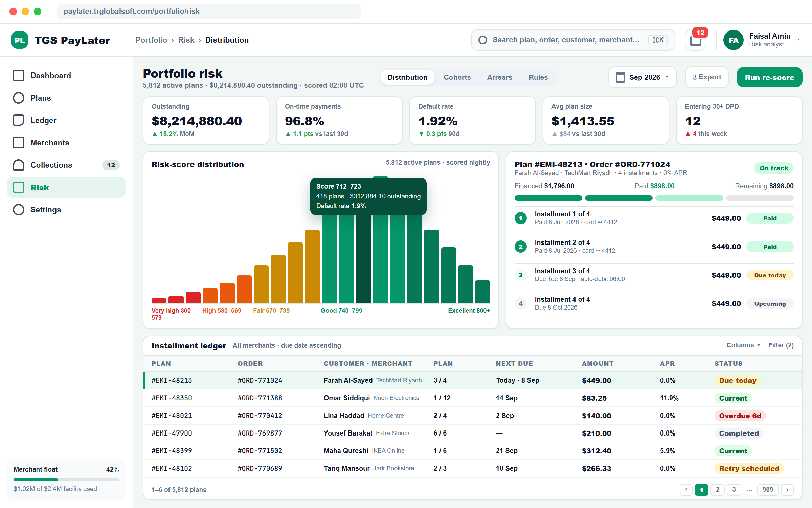This screenshot has height=508, width=812.
Task: Open the Columns dropdown
Action: tap(743, 345)
